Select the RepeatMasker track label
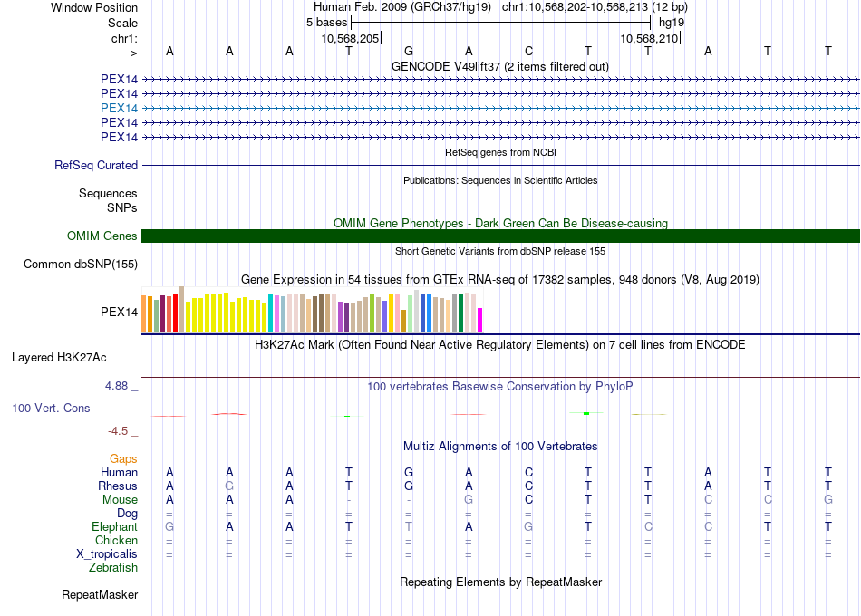 [100, 595]
